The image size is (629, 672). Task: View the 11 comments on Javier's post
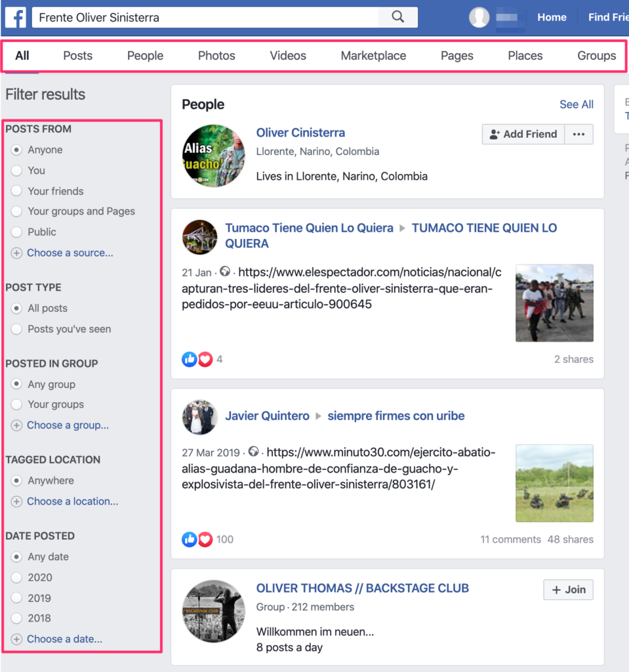510,539
